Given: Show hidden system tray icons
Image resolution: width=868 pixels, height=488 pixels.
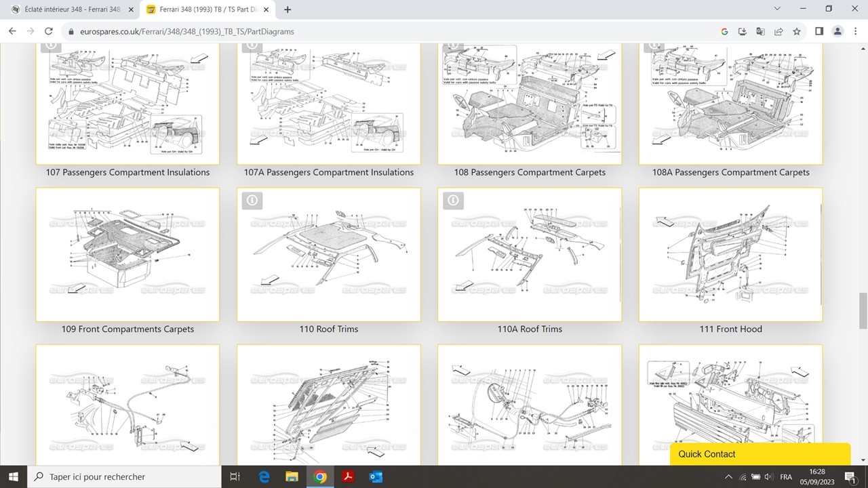Looking at the screenshot, I should coord(729,476).
